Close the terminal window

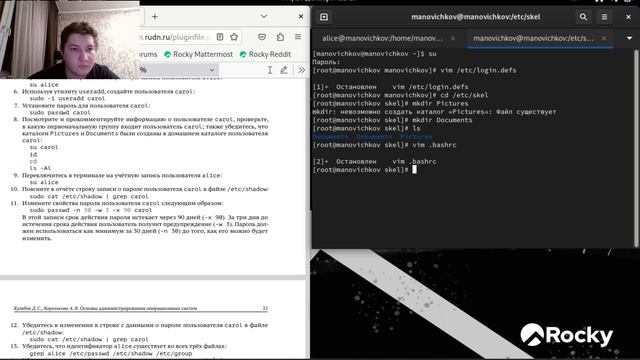(x=629, y=17)
